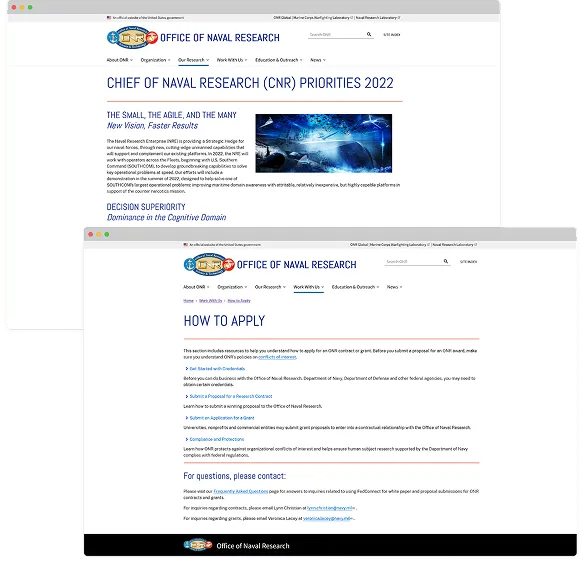Expand Education & Outreach menu in the How To Apply window

355,287
